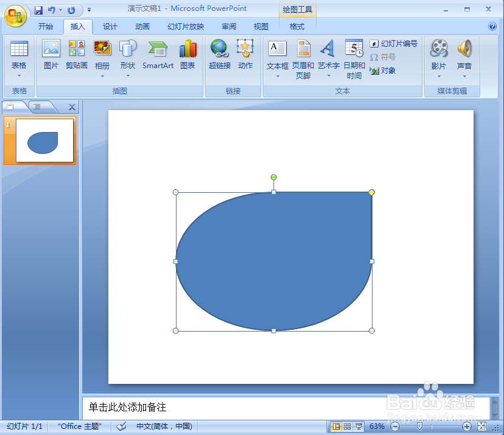Expand the movie dropdown arrow
Viewport: 504px width, 435px height.
tap(439, 76)
